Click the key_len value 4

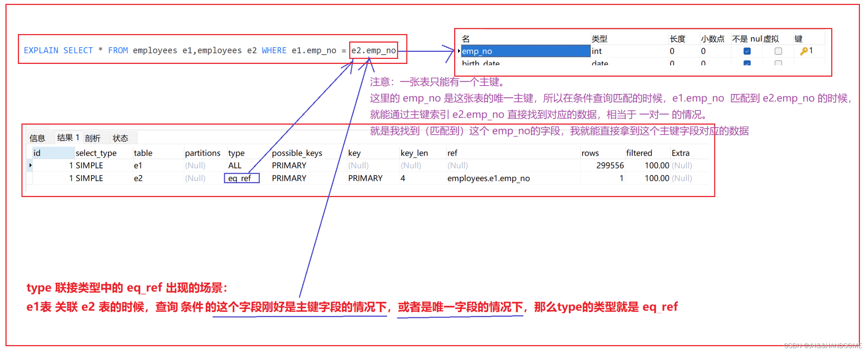403,178
